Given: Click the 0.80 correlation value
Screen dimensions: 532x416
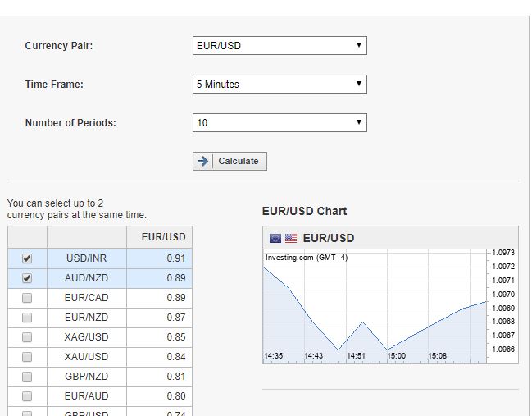Looking at the screenshot, I should coord(176,396).
